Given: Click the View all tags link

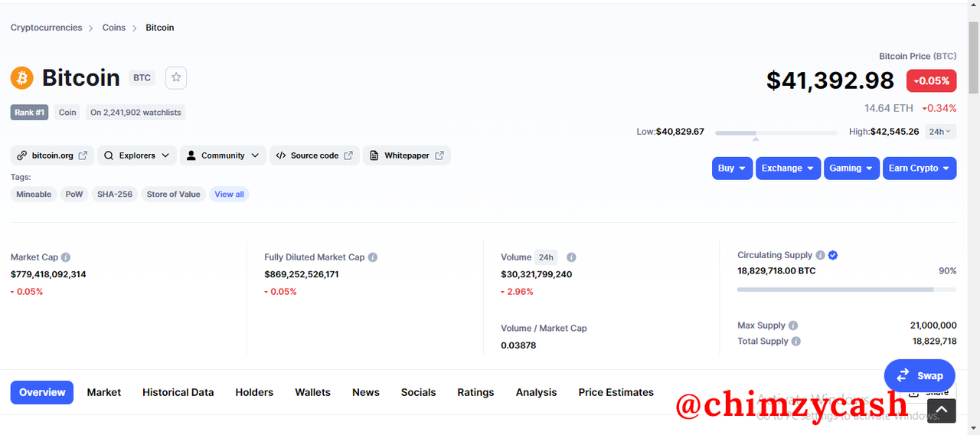Looking at the screenshot, I should (230, 195).
